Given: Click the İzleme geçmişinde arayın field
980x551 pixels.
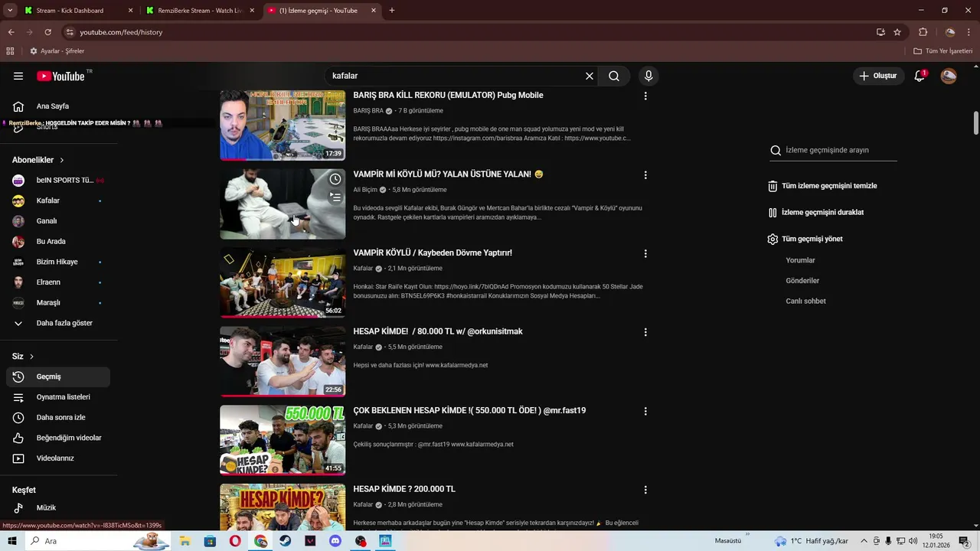Looking at the screenshot, I should coord(841,150).
